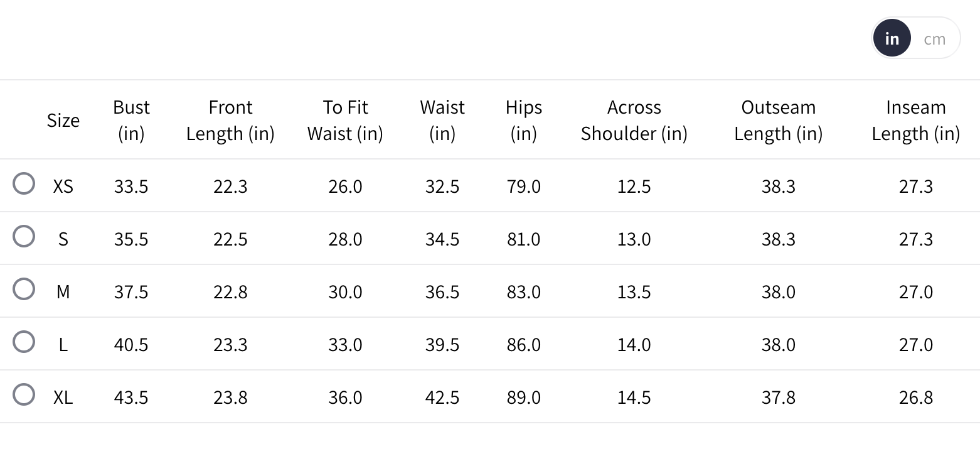Click the M row bust value 37.5
This screenshot has width=980, height=471.
coord(131,292)
